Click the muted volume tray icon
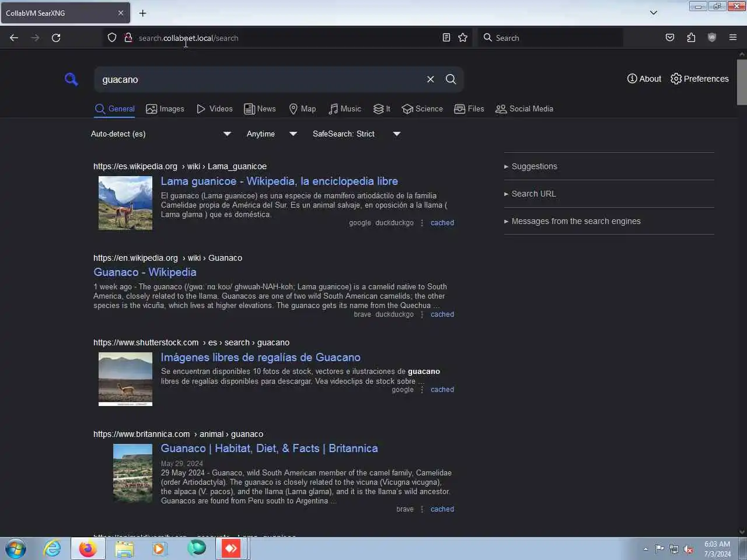The width and height of the screenshot is (747, 560). click(689, 549)
